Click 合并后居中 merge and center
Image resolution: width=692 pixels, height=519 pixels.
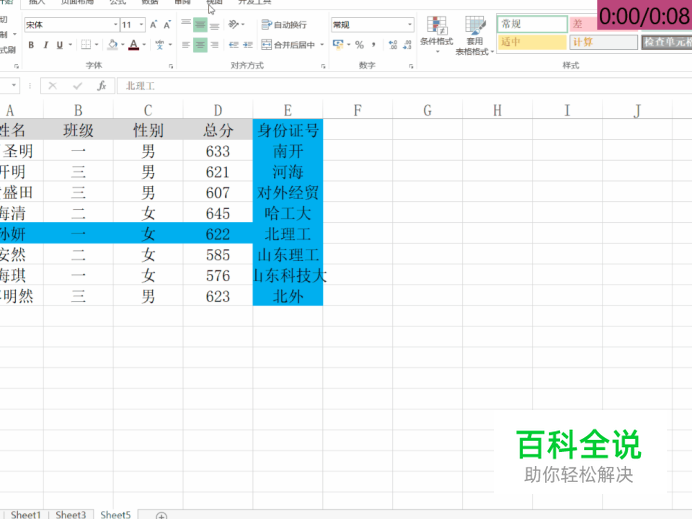point(288,45)
